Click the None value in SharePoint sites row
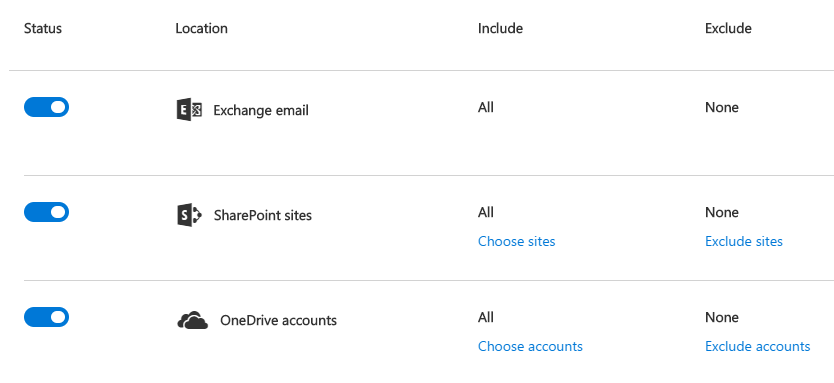Viewport: 834px width, 383px height. (722, 212)
